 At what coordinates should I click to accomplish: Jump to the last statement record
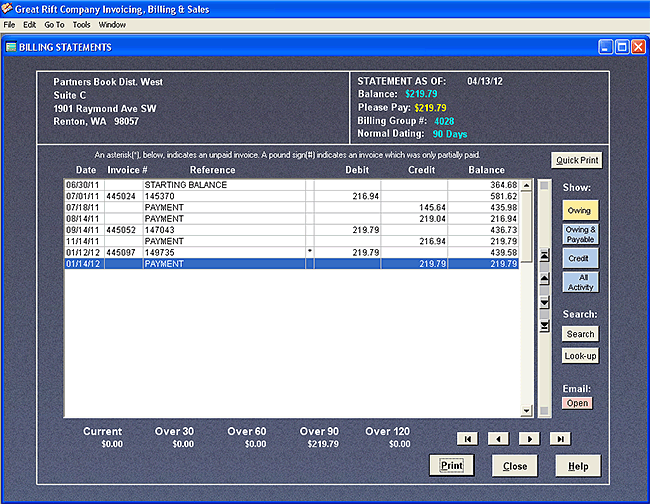559,438
